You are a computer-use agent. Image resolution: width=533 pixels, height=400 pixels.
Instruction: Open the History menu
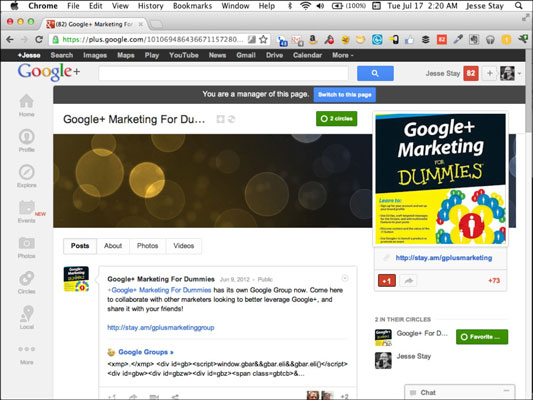[x=151, y=6]
